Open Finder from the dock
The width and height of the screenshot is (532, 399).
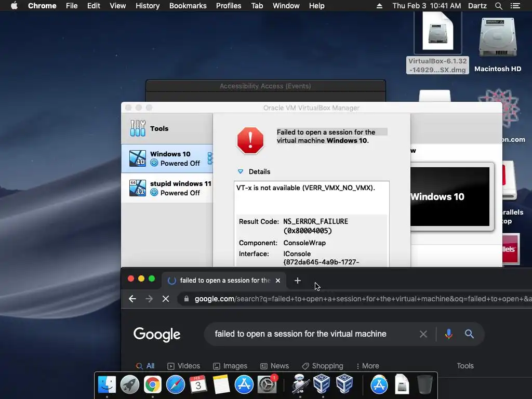[107, 385]
